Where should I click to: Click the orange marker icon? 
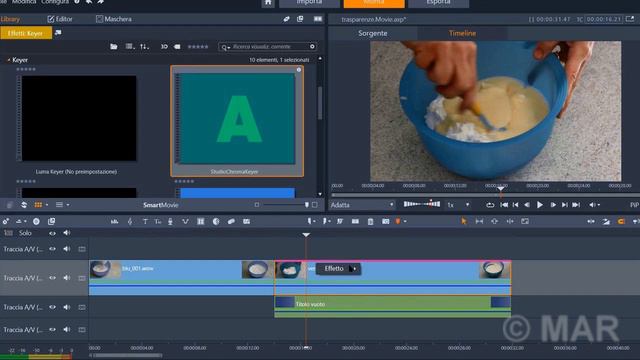398,221
